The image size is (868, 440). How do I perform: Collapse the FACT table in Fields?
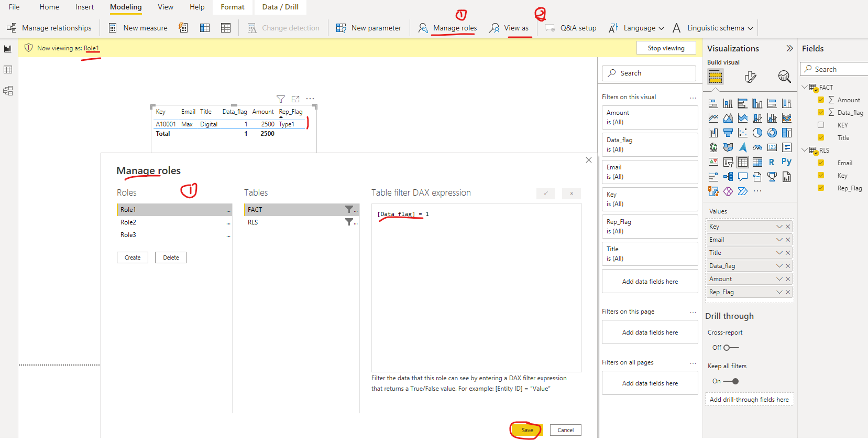click(x=805, y=87)
